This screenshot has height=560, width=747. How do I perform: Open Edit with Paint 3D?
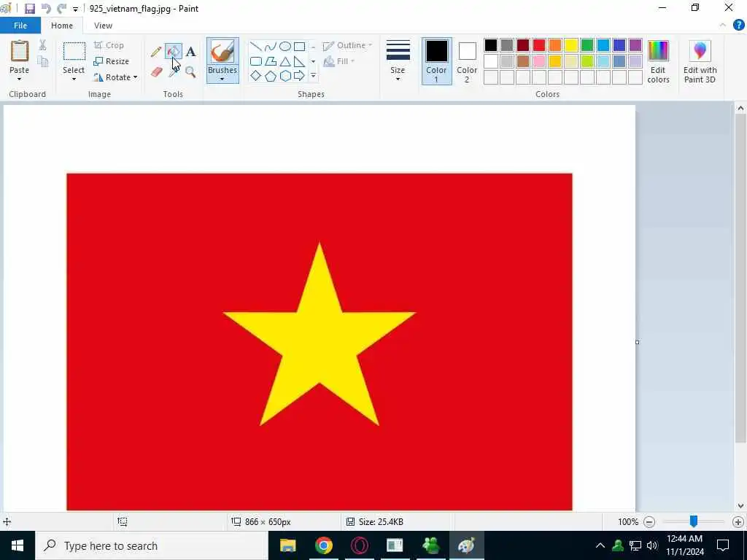(700, 62)
